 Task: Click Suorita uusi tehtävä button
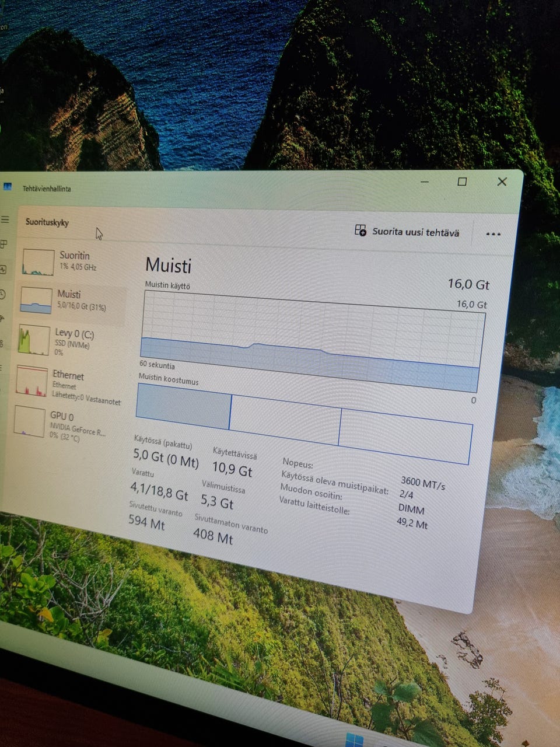coord(407,231)
